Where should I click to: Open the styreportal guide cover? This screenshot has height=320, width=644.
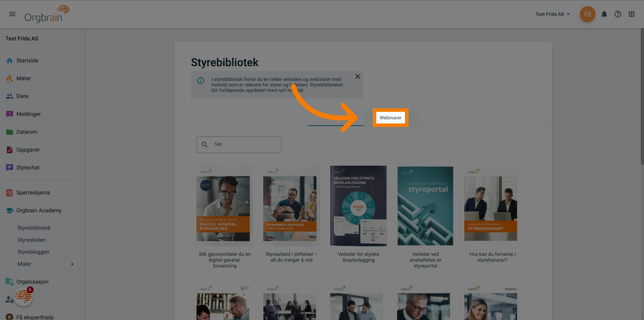(425, 206)
